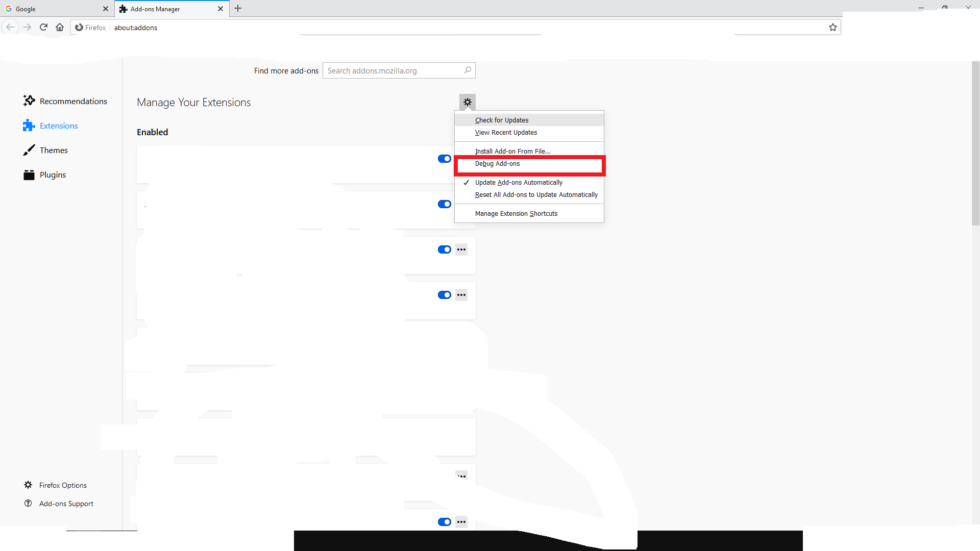The height and width of the screenshot is (551, 980).
Task: Click the Home toolbar icon
Action: 60,28
